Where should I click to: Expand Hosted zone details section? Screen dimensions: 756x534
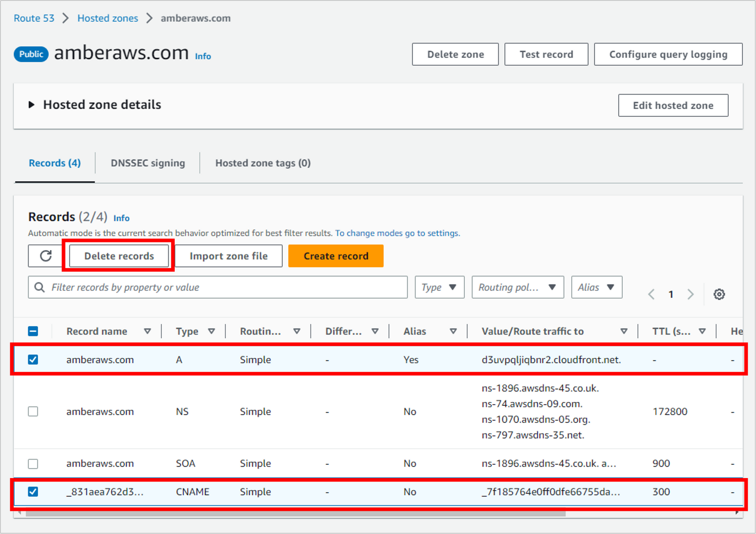point(31,105)
